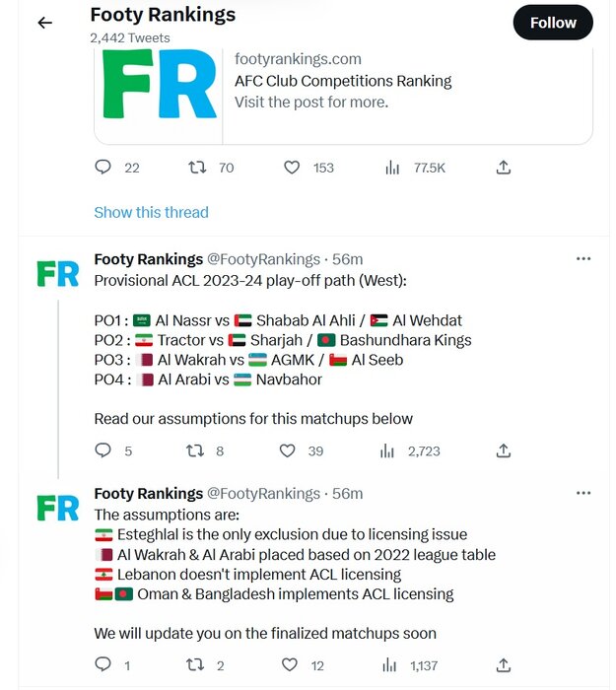Screen dimensions: 616x690
Task: Go back using the left arrow icon
Action: click(44, 23)
